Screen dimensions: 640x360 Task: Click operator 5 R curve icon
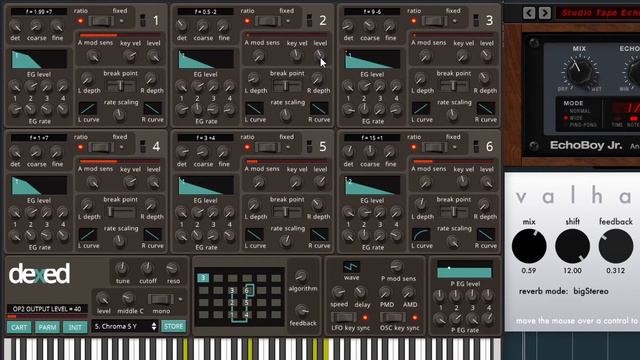pos(319,235)
